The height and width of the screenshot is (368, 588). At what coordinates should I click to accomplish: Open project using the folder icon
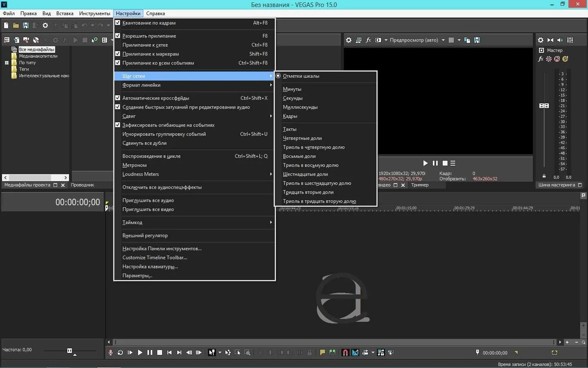(x=16, y=25)
